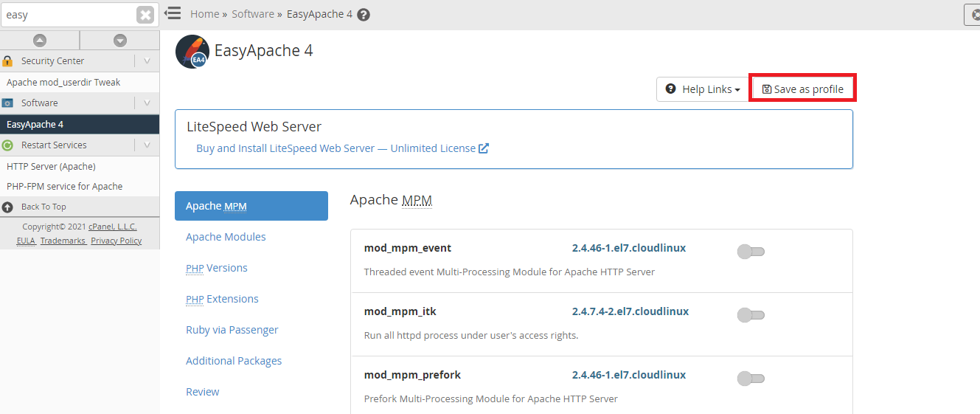Collapse the Restart Services section chevron
This screenshot has width=980, height=414.
tap(147, 145)
